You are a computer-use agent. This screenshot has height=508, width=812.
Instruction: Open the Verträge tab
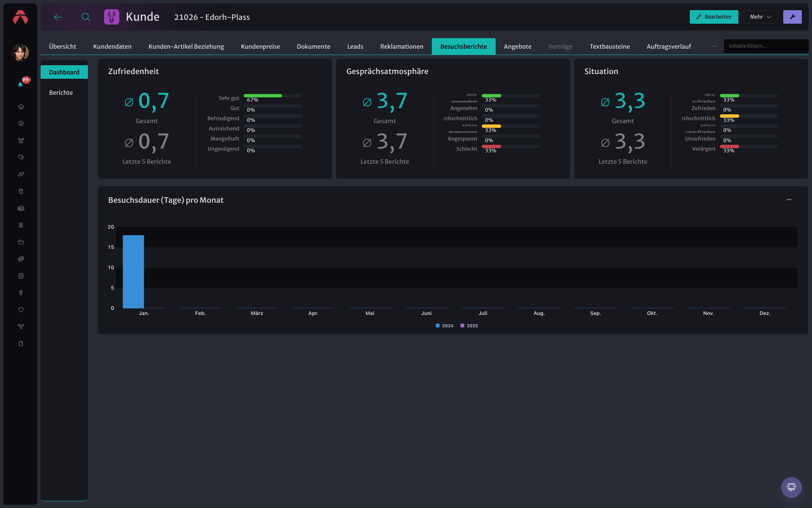coord(560,47)
